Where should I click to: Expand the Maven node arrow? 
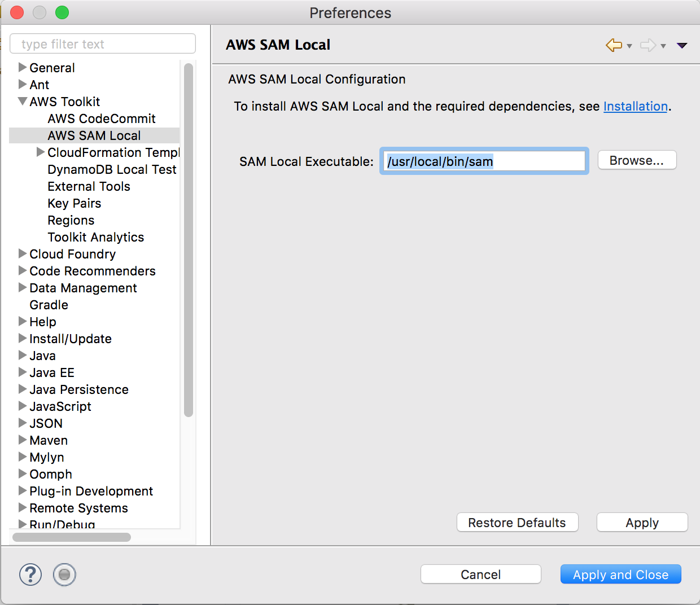tap(23, 440)
